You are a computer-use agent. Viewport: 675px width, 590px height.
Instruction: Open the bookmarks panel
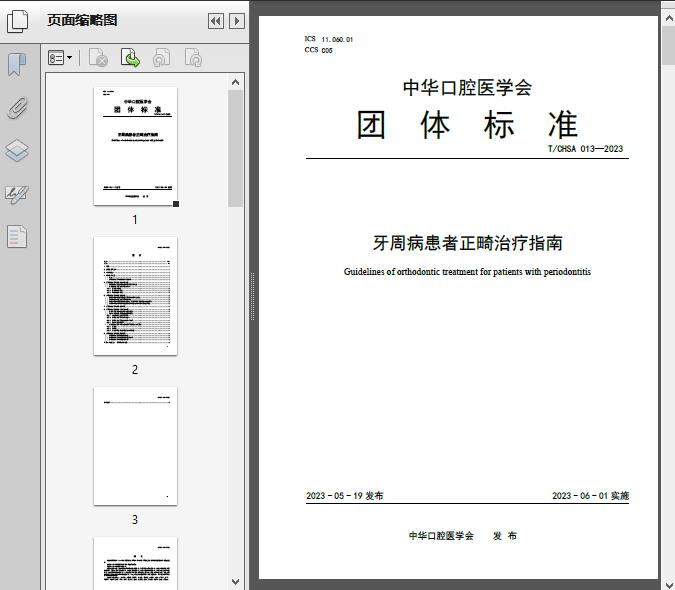[17, 65]
